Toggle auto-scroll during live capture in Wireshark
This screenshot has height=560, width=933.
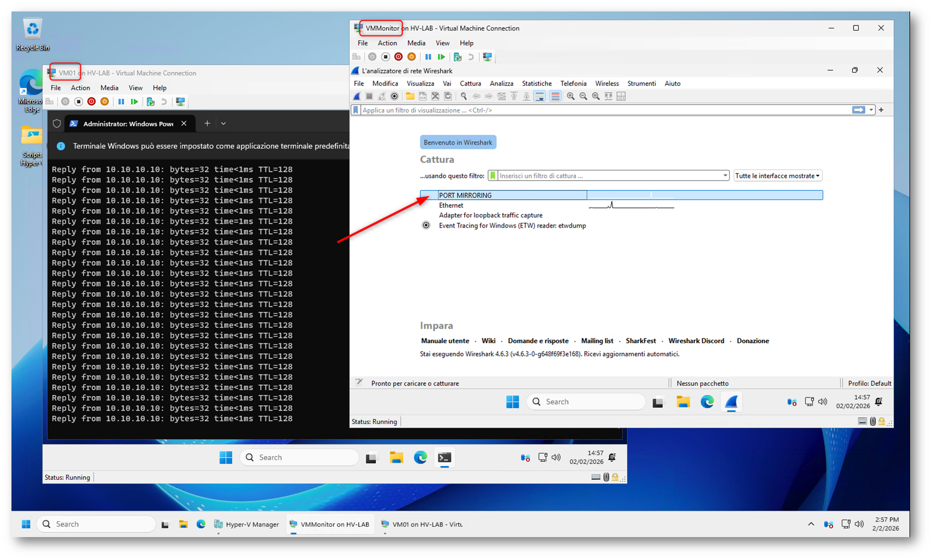pyautogui.click(x=539, y=97)
